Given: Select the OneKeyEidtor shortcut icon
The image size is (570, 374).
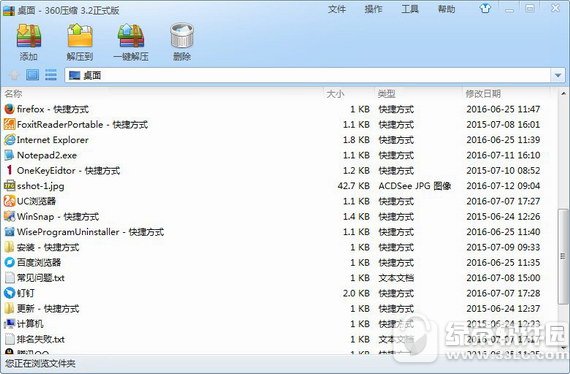Looking at the screenshot, I should tap(9, 170).
